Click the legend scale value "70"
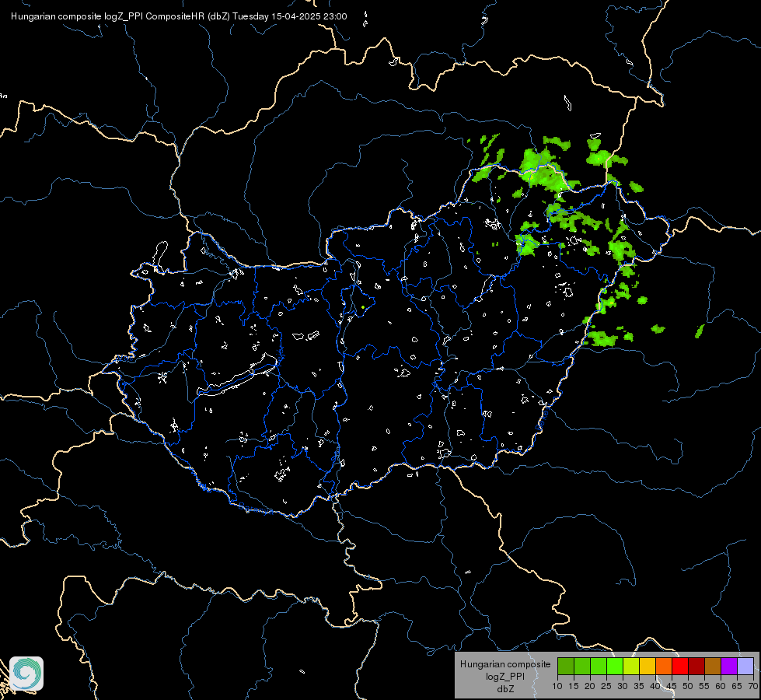 (x=753, y=687)
